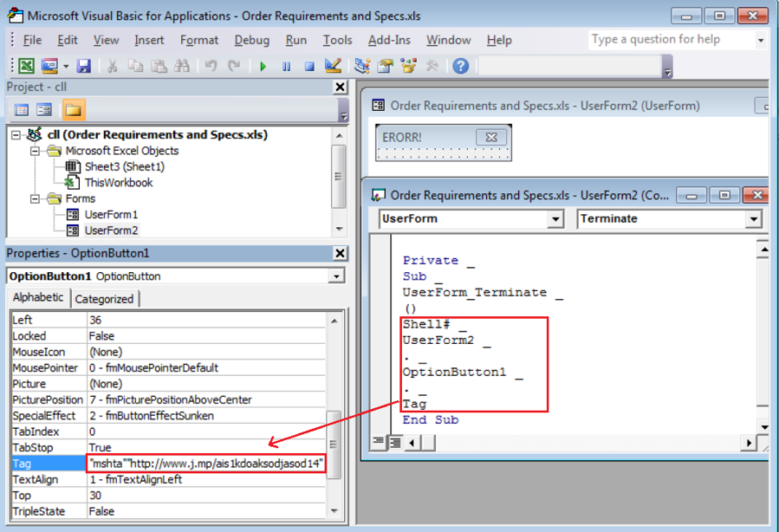Open the Tools menu
Screen dimensions: 779x532
[x=337, y=40]
